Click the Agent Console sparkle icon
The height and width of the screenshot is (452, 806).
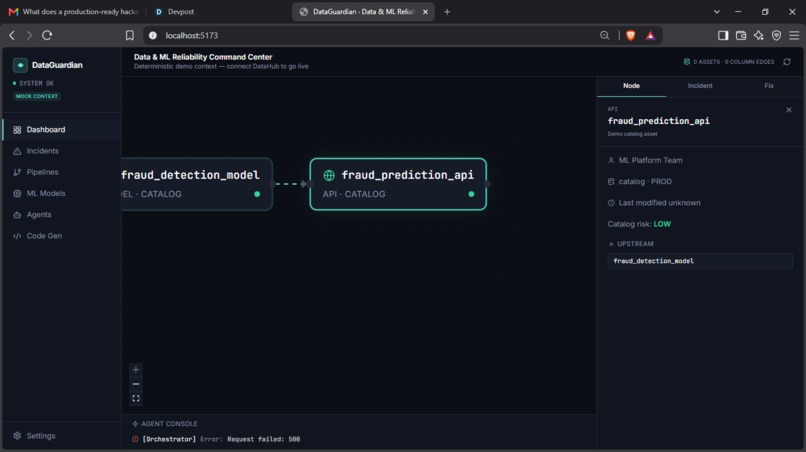click(x=135, y=424)
